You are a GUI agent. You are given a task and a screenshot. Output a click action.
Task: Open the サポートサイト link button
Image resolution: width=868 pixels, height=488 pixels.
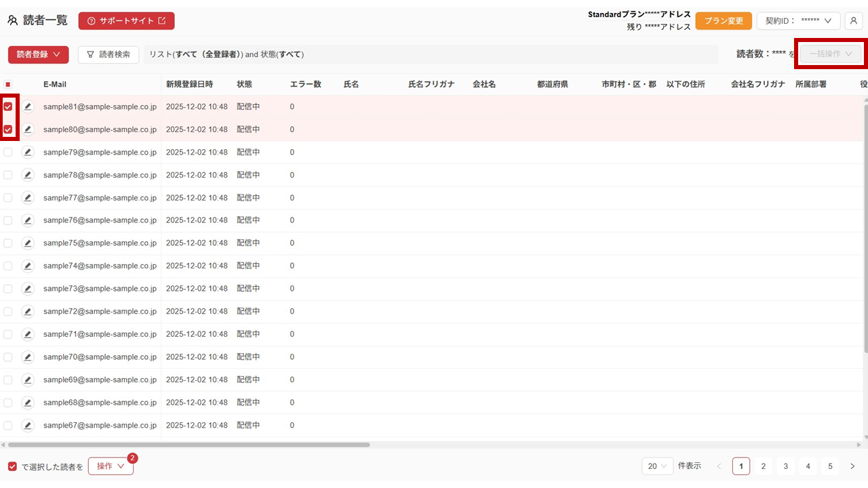pyautogui.click(x=126, y=21)
